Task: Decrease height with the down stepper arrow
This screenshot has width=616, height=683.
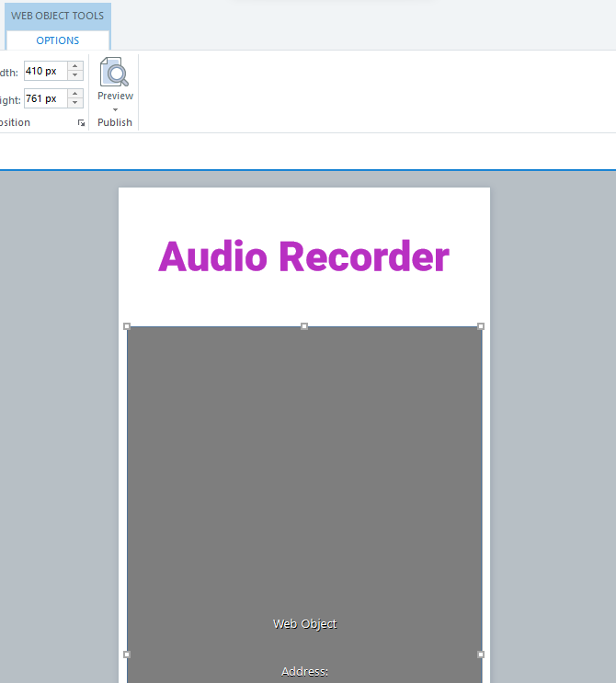Action: tap(74, 103)
